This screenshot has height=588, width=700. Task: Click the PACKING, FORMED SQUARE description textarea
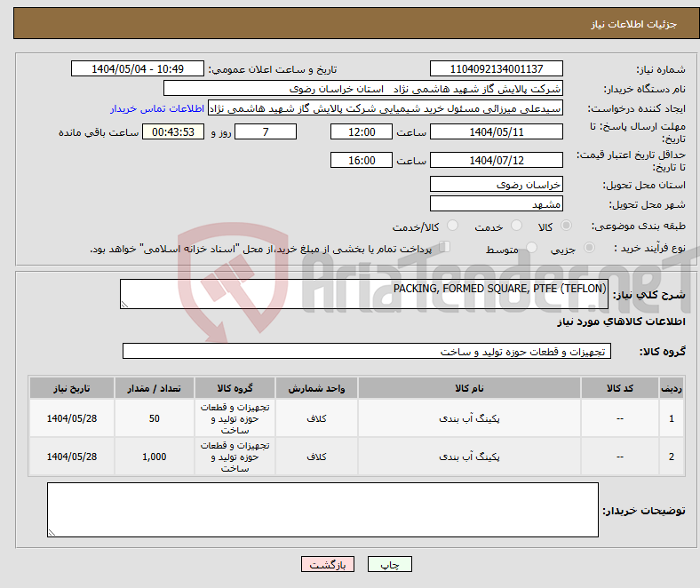pos(364,294)
